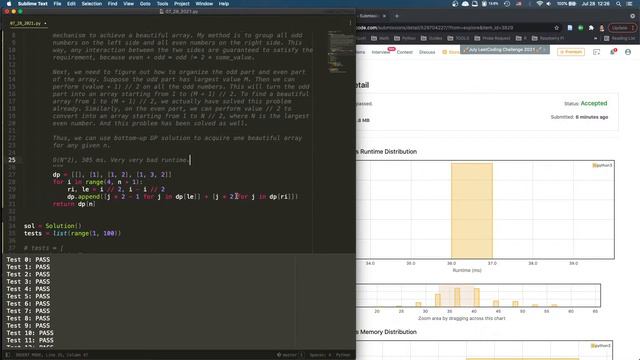The image size is (640, 360).
Task: Open the View menu
Action: click(129, 4)
